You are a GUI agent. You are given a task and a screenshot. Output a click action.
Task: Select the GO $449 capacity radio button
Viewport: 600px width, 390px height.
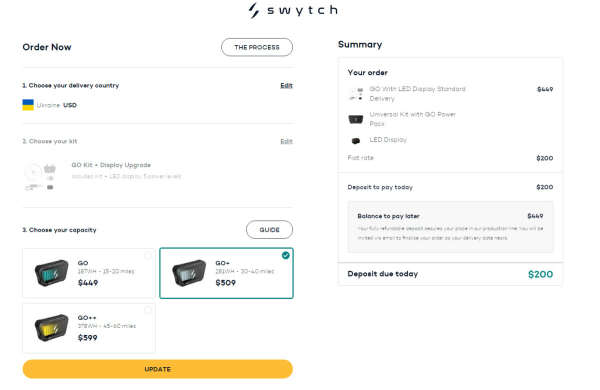click(x=148, y=256)
